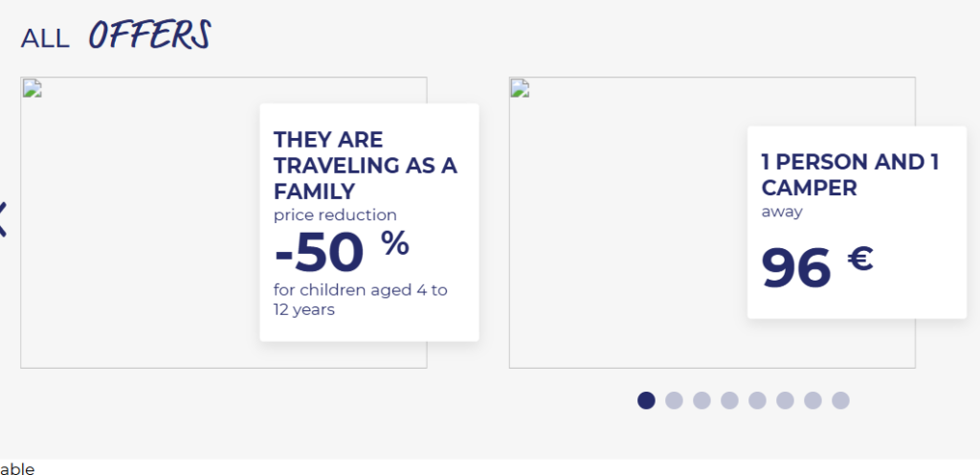Jump to the fifth carousel dot
Viewport: 980px width, 475px height.
point(757,400)
